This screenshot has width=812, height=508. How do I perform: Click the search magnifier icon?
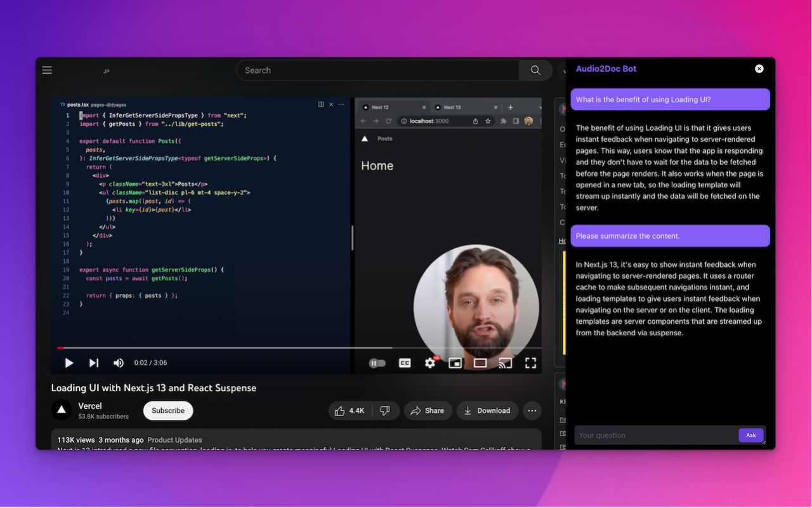[535, 70]
